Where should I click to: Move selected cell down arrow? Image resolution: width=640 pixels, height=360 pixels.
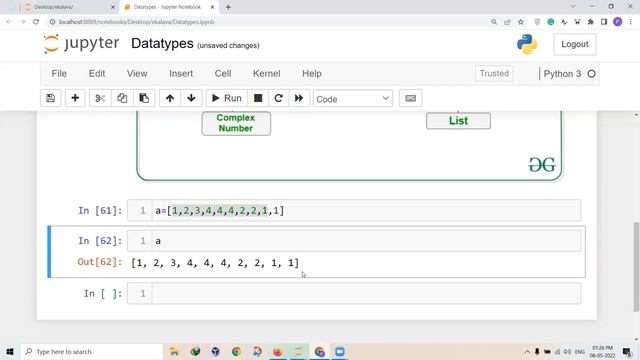191,98
